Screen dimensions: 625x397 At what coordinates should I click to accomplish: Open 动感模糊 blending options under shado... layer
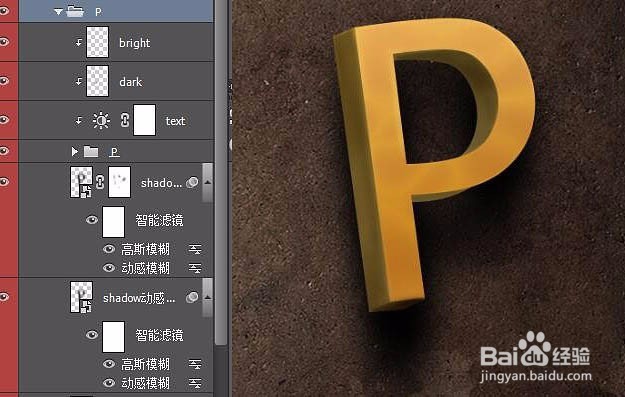click(195, 268)
